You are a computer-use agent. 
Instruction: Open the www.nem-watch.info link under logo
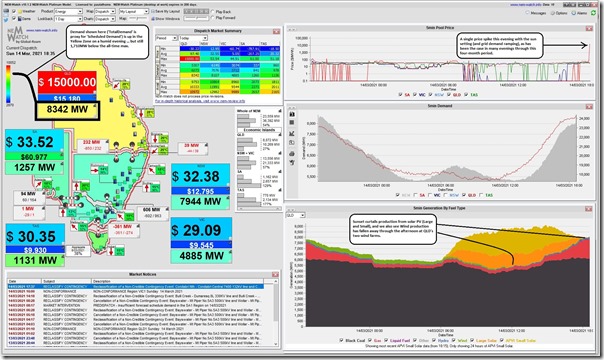point(42,30)
